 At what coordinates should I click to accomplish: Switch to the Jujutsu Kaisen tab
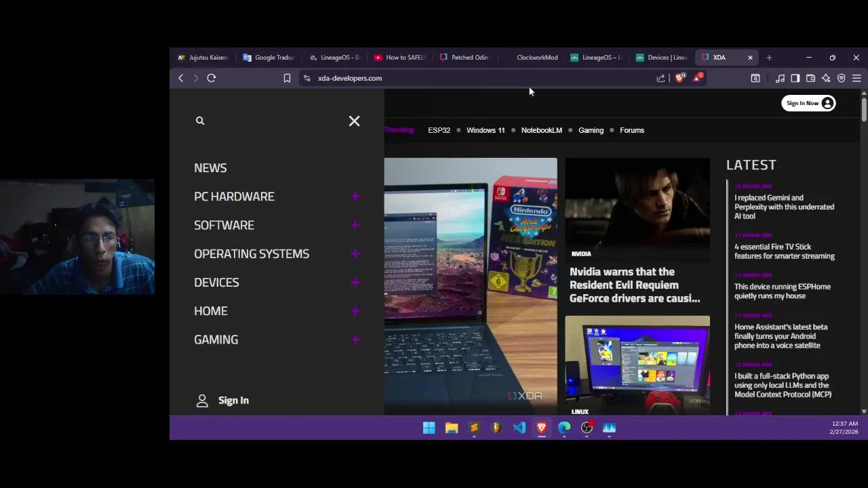(203, 58)
